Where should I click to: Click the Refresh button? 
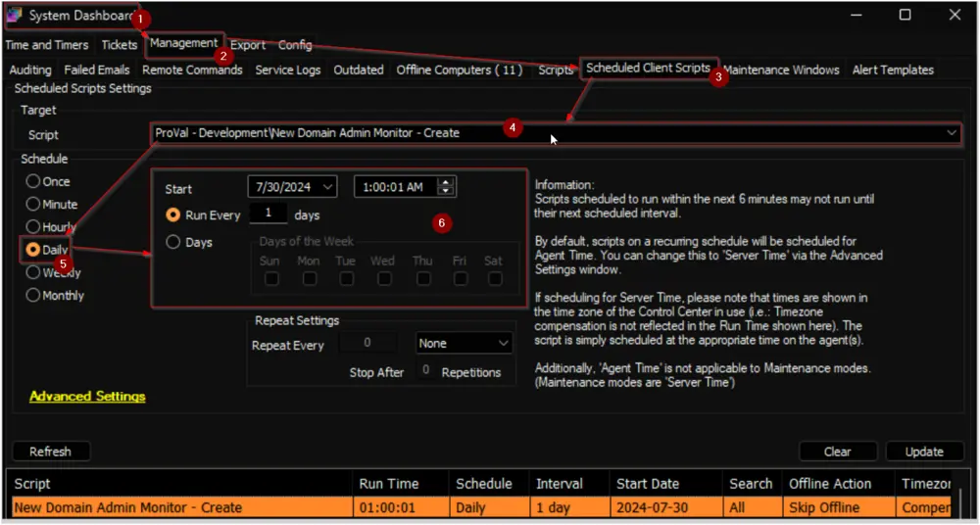(51, 452)
